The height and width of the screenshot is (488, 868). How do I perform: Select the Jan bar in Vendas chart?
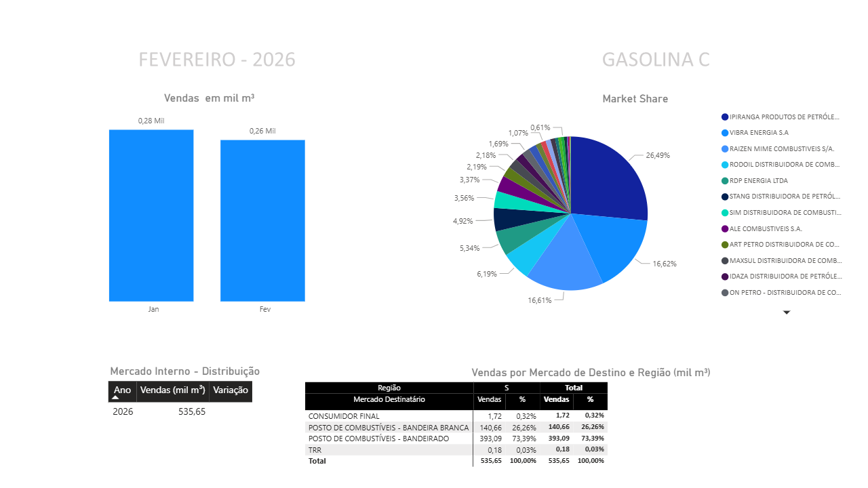(151, 216)
